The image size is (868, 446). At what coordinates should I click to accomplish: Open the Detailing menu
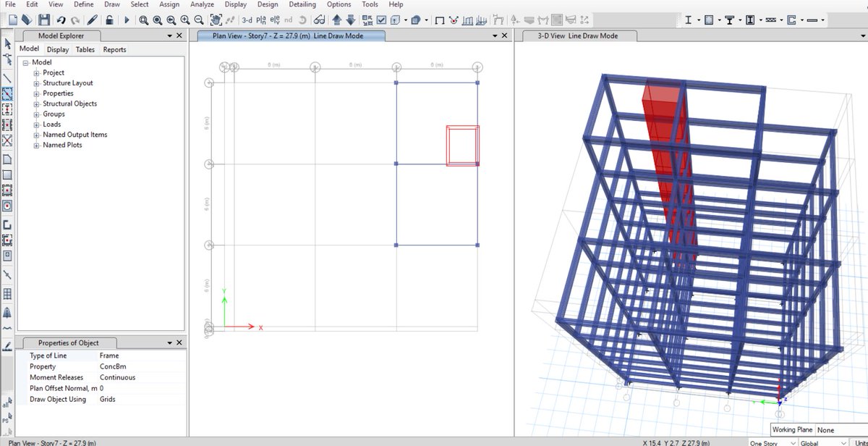pyautogui.click(x=302, y=4)
